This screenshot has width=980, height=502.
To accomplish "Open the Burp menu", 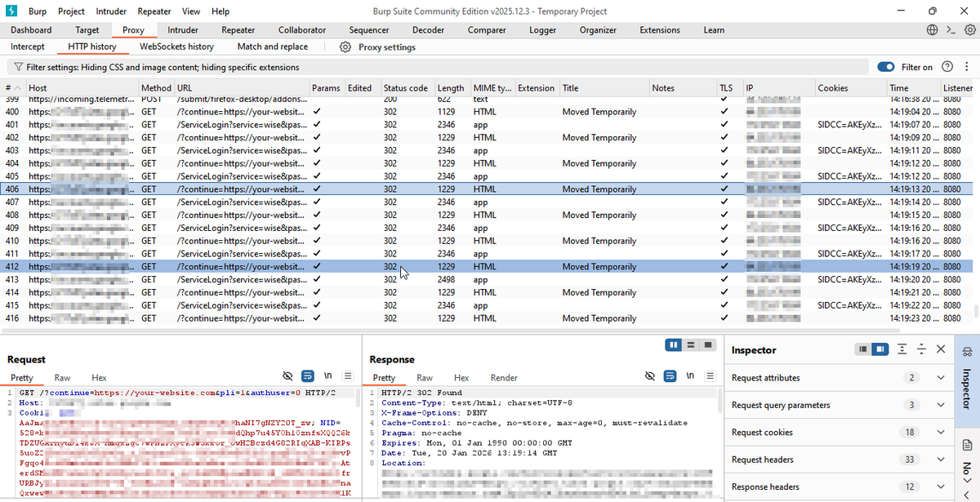I will [x=38, y=11].
